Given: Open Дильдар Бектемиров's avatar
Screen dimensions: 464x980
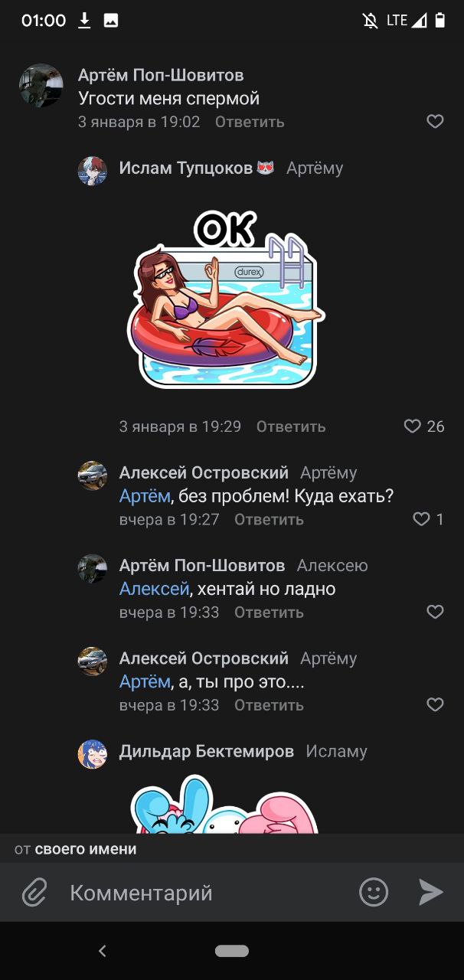Looking at the screenshot, I should pos(93,754).
